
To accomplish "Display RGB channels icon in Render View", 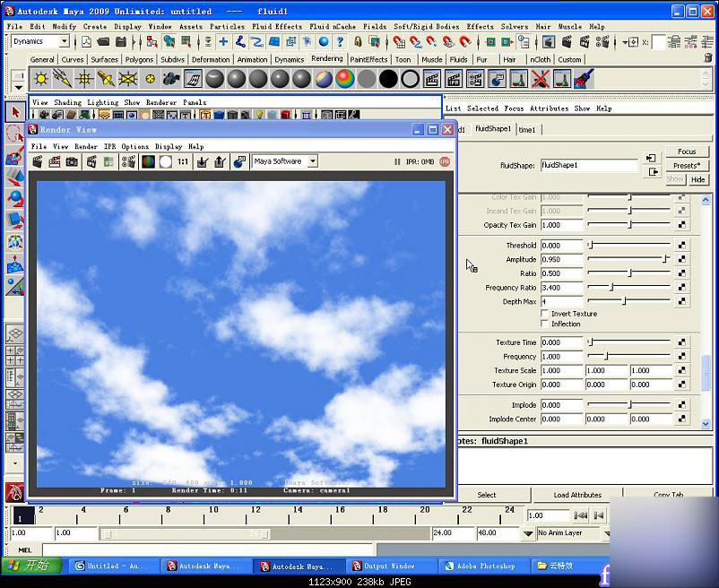I will (148, 161).
